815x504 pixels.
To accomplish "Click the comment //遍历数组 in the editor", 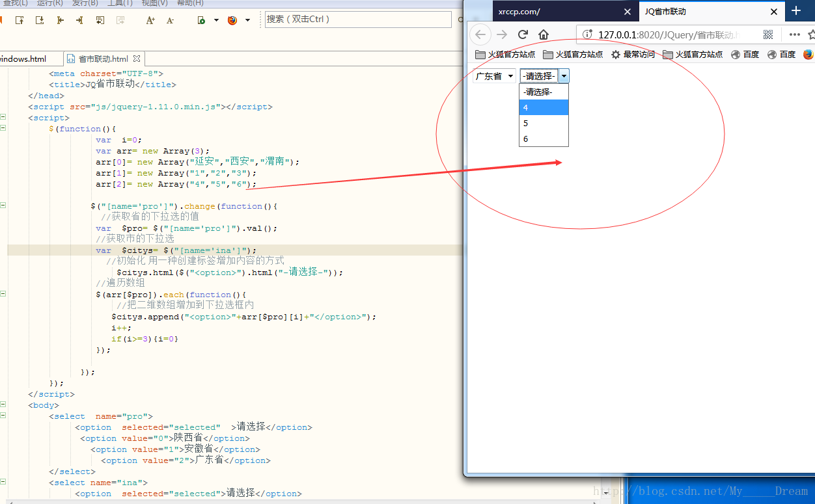I will pyautogui.click(x=120, y=283).
